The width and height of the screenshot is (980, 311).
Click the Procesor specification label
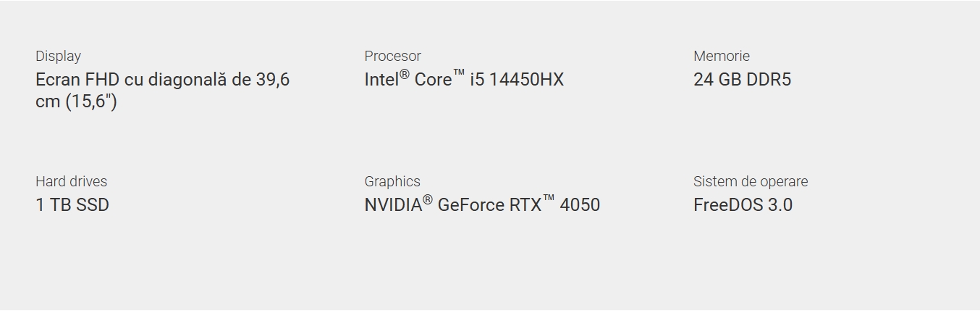392,56
